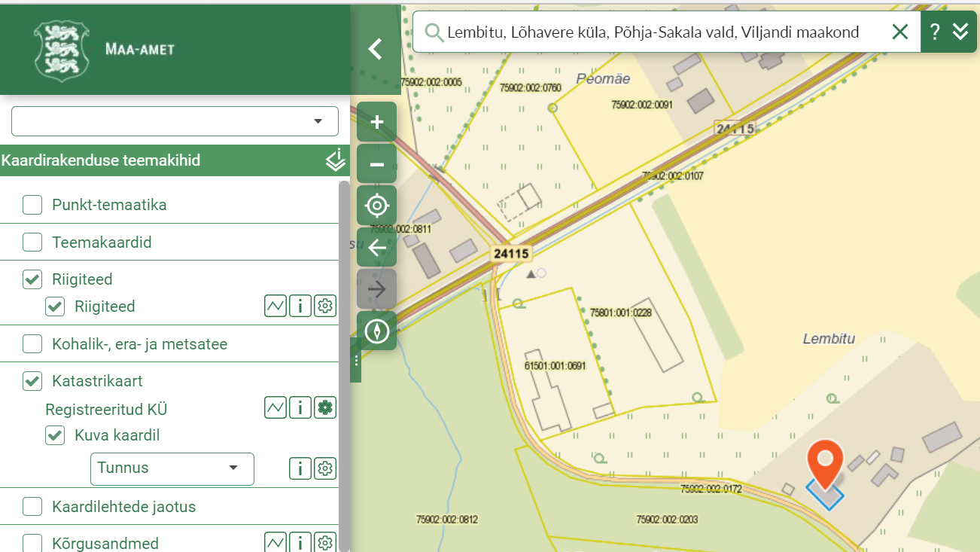This screenshot has width=980, height=552.
Task: Open Kõrgusandmed transparency graph icon
Action: (x=275, y=542)
